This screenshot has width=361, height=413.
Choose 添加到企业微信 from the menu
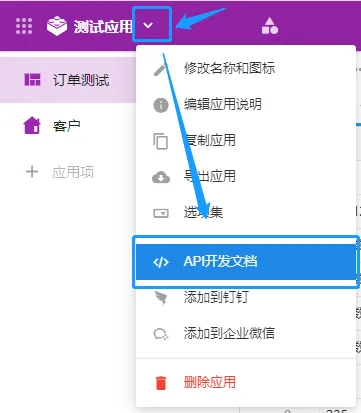point(246,333)
